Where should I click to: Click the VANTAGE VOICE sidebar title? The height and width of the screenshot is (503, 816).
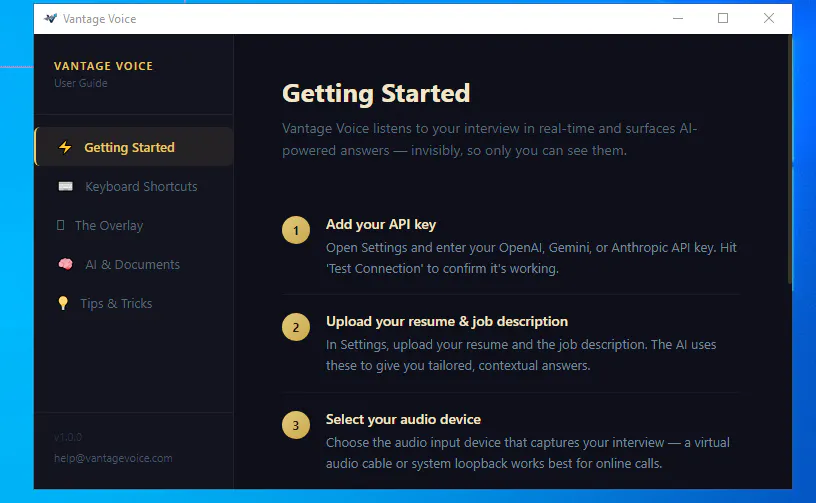[103, 66]
